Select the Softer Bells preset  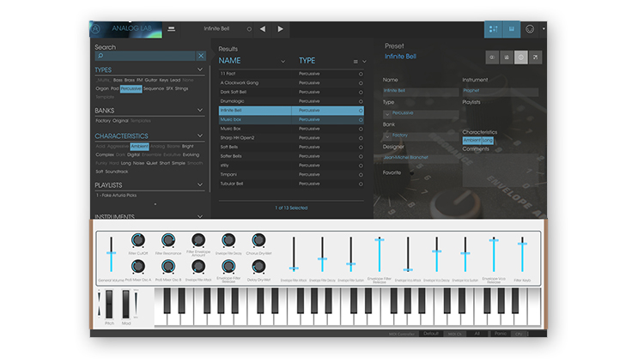pyautogui.click(x=291, y=156)
